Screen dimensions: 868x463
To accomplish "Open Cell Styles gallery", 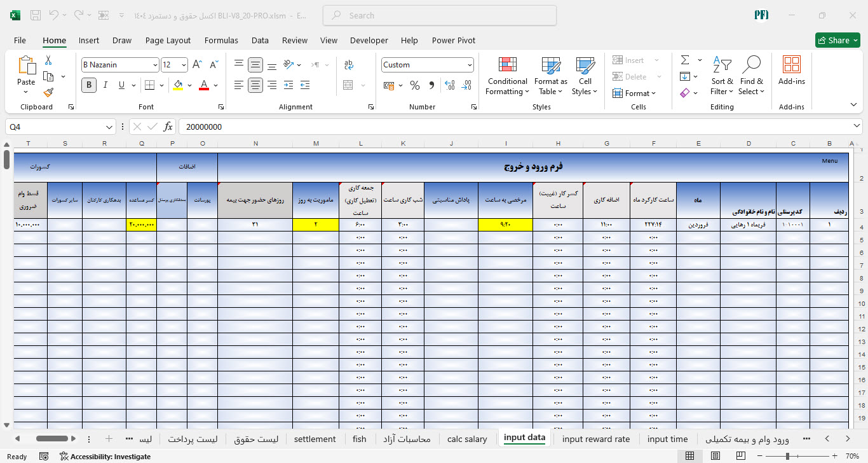I will pyautogui.click(x=585, y=76).
